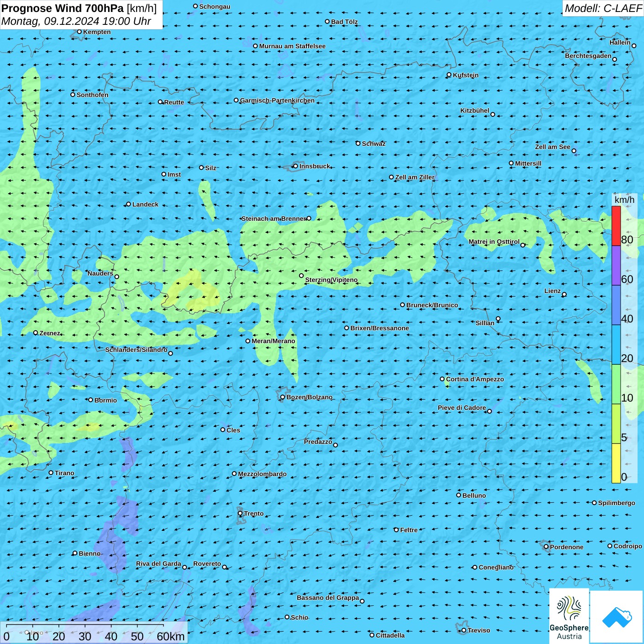The width and height of the screenshot is (644, 644).
Task: Click the Bad Tölz label
Action: [x=345, y=22]
